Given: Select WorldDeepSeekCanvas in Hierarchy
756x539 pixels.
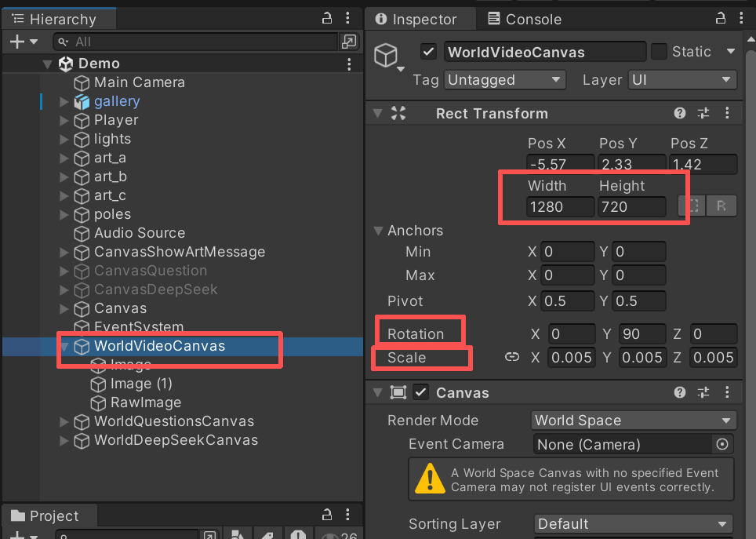Looking at the screenshot, I should (176, 440).
